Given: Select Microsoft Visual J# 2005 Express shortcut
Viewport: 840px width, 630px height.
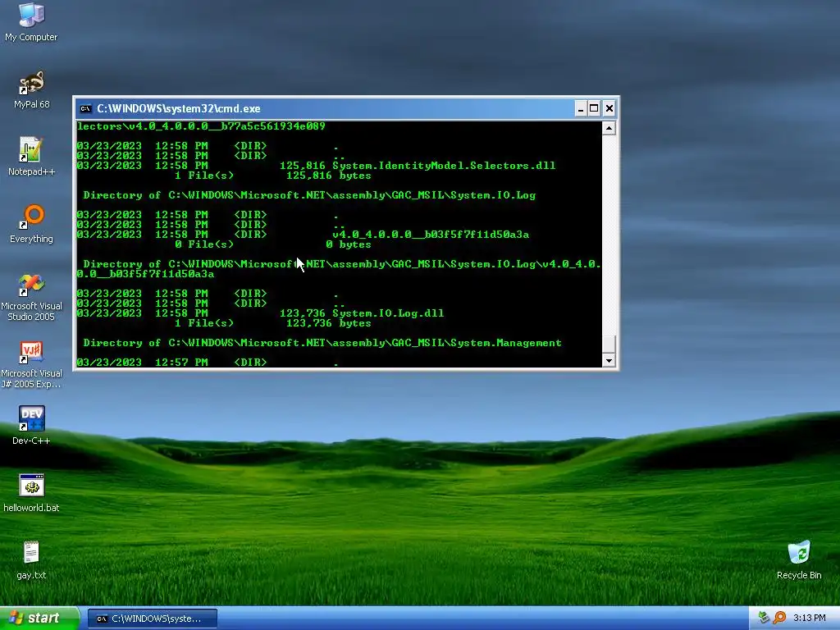Looking at the screenshot, I should (31, 364).
